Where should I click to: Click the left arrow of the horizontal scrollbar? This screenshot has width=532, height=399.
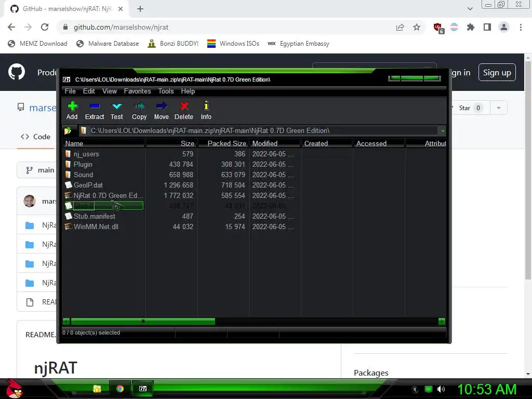pyautogui.click(x=66, y=321)
